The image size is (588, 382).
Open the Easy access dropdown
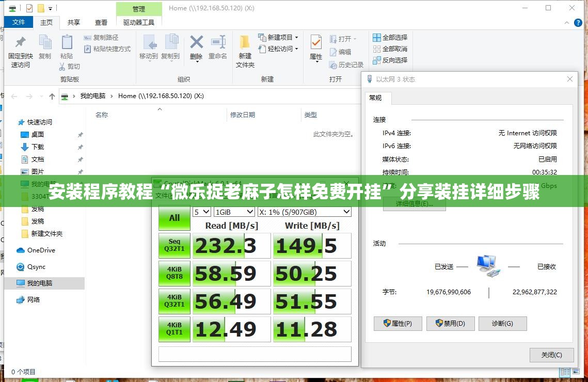[278, 49]
